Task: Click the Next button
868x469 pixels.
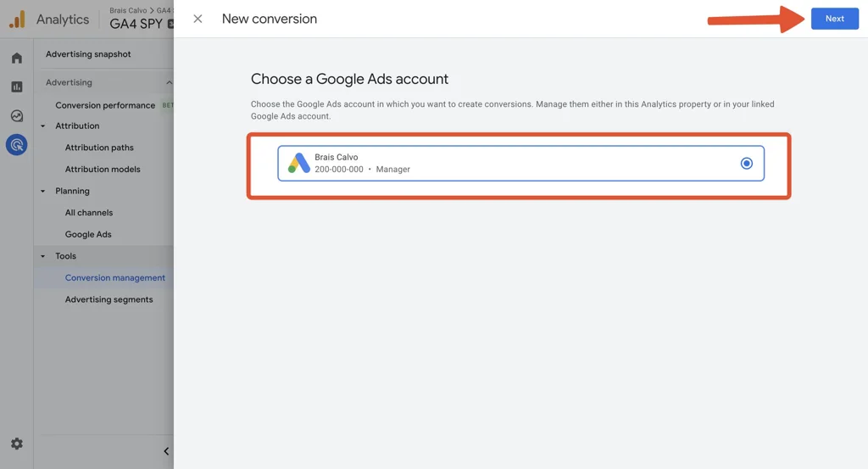Action: (835, 19)
